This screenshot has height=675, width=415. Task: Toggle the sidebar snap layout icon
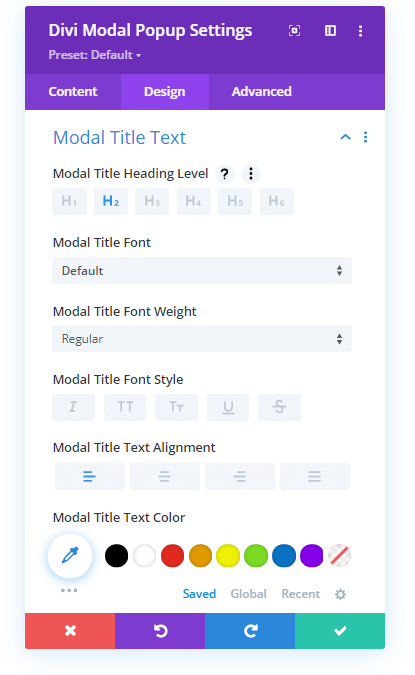point(330,31)
